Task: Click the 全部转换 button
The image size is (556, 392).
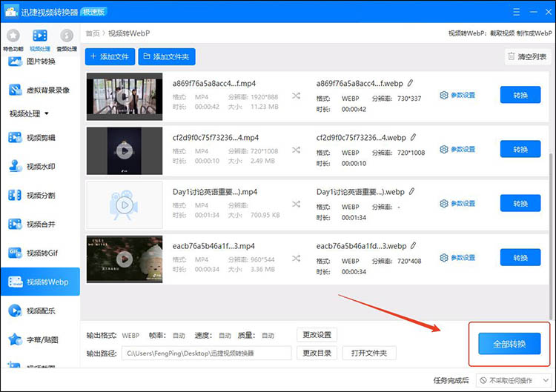Action: point(509,343)
